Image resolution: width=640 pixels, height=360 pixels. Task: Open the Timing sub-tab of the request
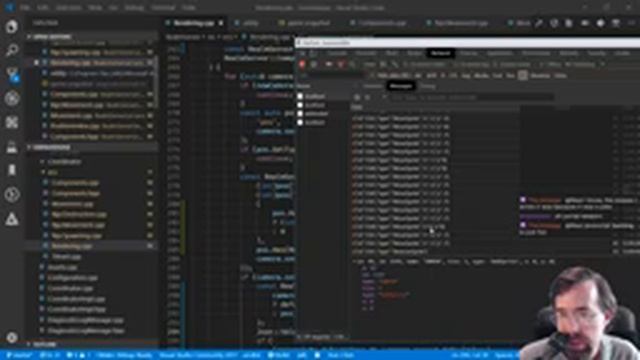click(x=428, y=87)
